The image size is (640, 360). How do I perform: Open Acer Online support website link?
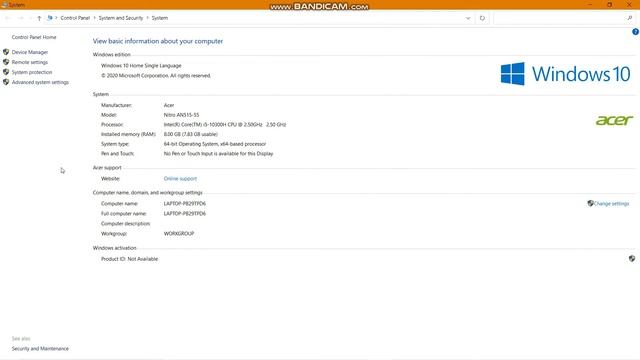(180, 178)
